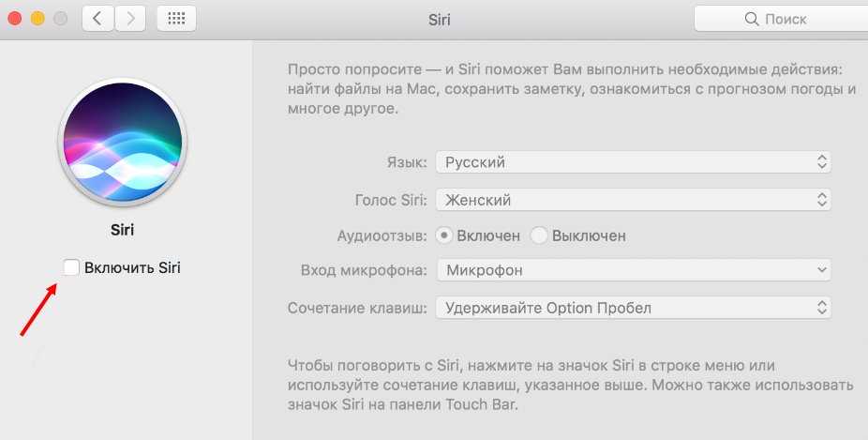Viewport: 868px width, 440px height.
Task: Click the gray zoom window button
Action: pos(61,18)
